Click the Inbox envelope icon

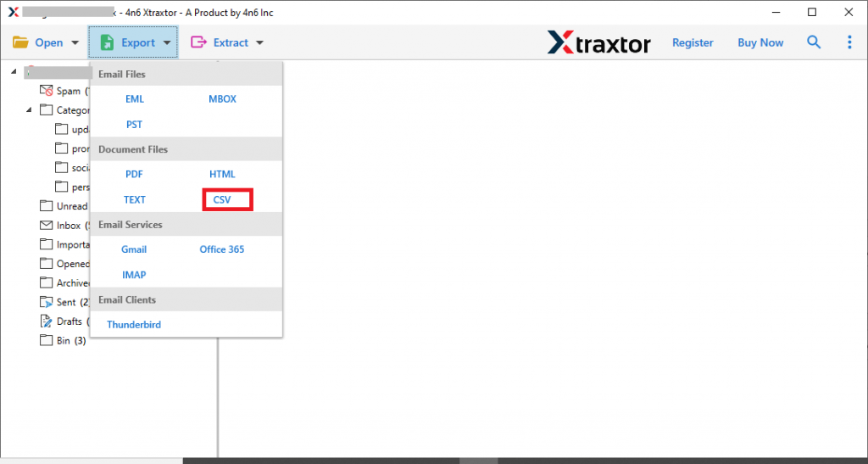tap(46, 226)
